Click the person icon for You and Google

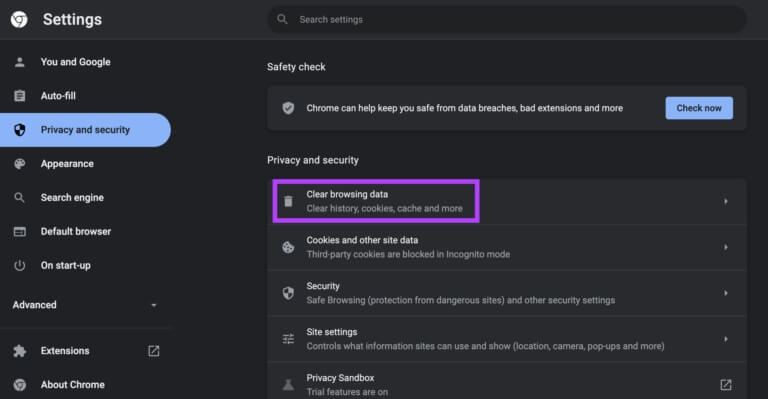tap(20, 62)
